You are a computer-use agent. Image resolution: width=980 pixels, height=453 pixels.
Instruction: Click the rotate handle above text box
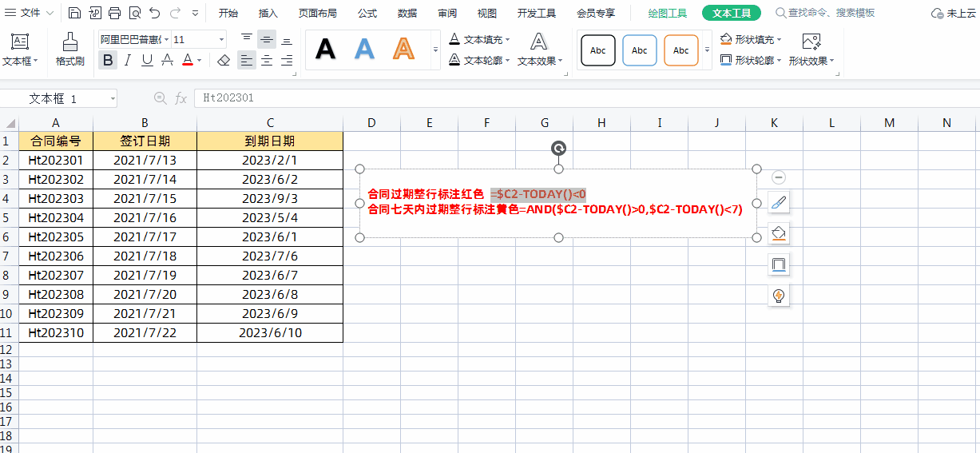559,148
